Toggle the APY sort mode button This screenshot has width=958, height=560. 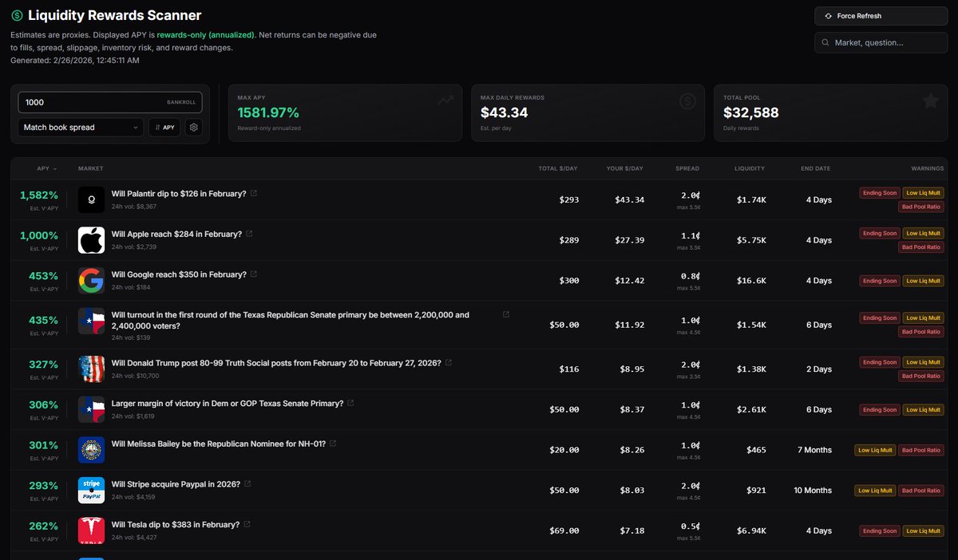point(164,128)
